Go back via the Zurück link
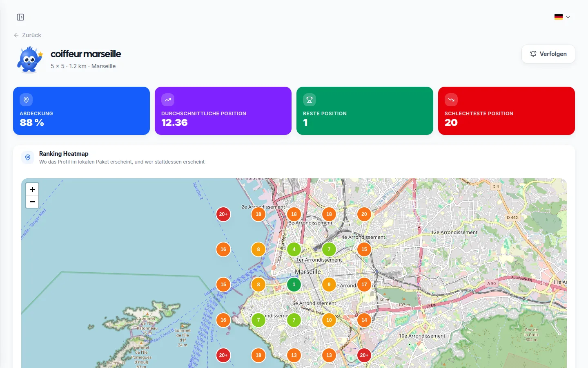This screenshot has width=588, height=368. point(27,35)
